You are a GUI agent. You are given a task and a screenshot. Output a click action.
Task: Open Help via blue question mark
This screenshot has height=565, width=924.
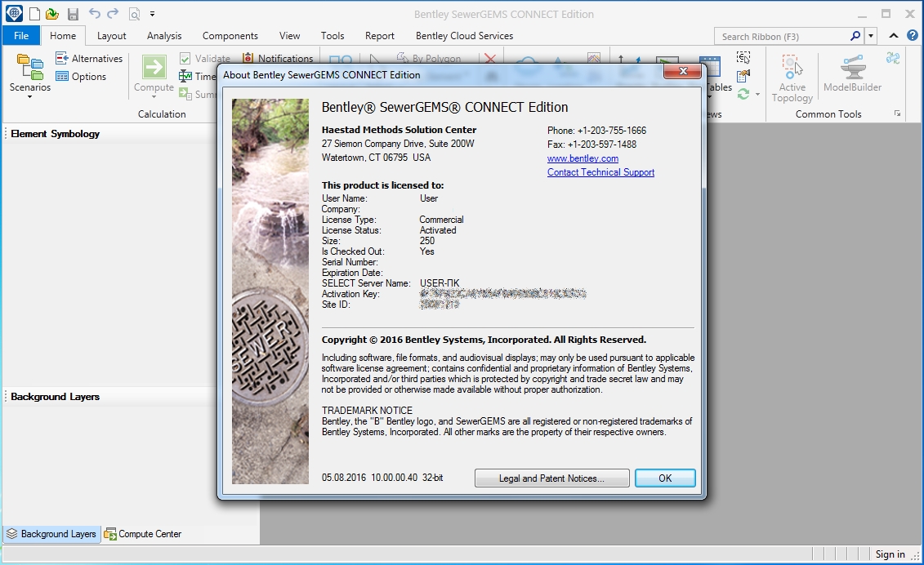913,35
